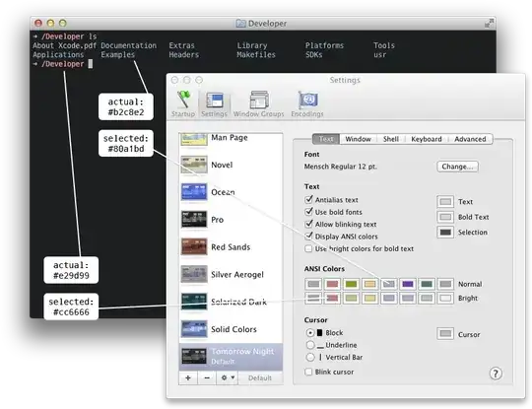Open Normal ANSI green color well

click(x=351, y=284)
